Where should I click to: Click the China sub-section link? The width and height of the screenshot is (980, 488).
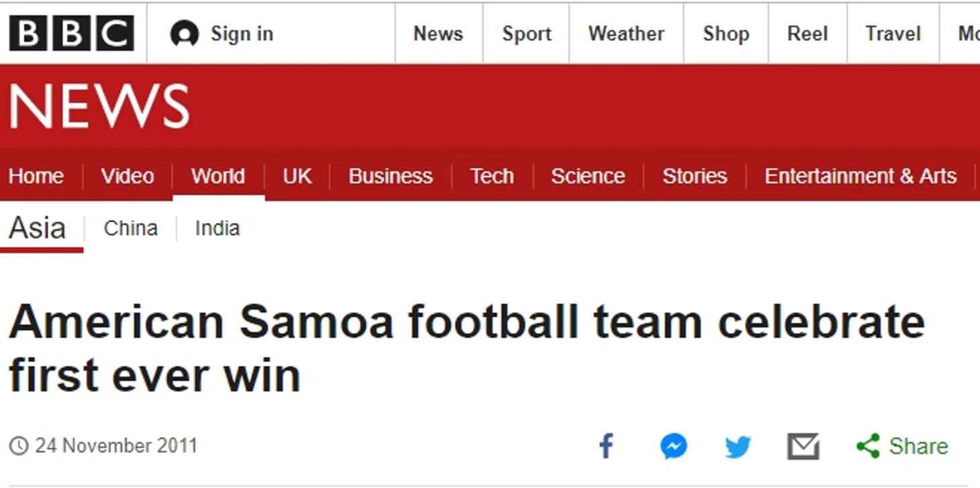click(x=130, y=228)
